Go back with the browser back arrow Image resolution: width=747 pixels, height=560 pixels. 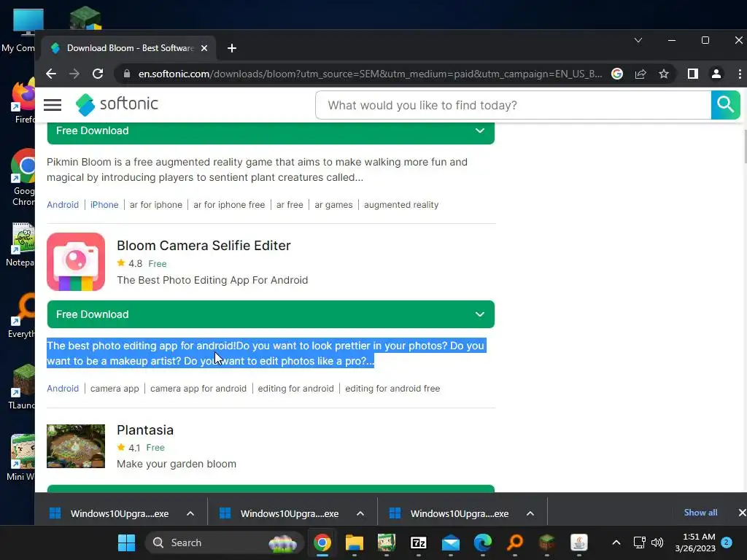pyautogui.click(x=51, y=74)
